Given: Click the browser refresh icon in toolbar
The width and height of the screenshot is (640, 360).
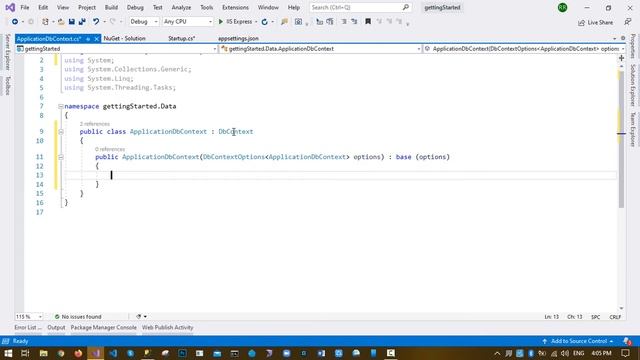Looking at the screenshot, I should pos(264,22).
